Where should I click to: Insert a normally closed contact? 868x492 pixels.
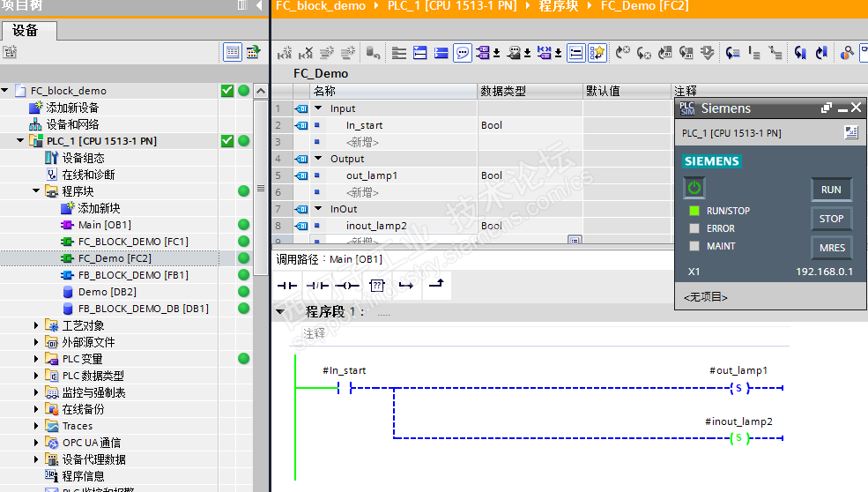click(x=317, y=286)
